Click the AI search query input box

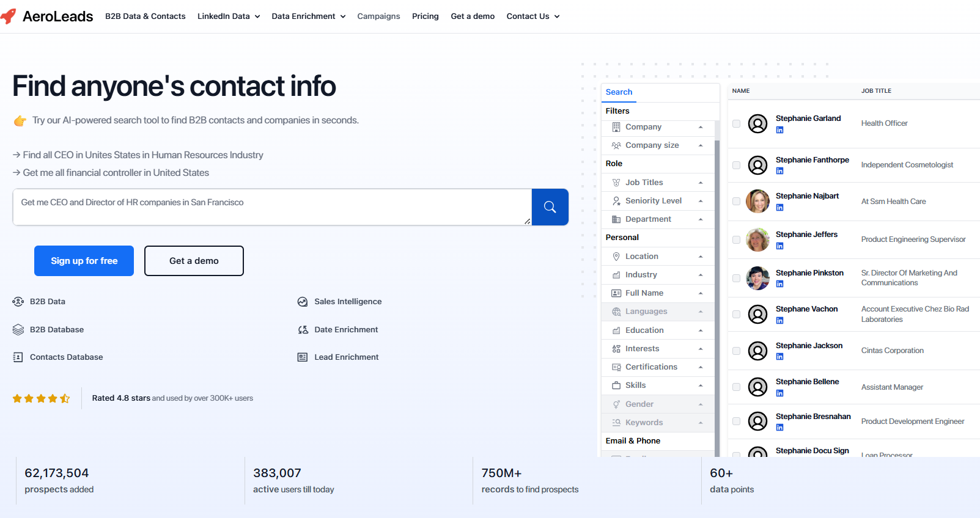click(x=272, y=207)
